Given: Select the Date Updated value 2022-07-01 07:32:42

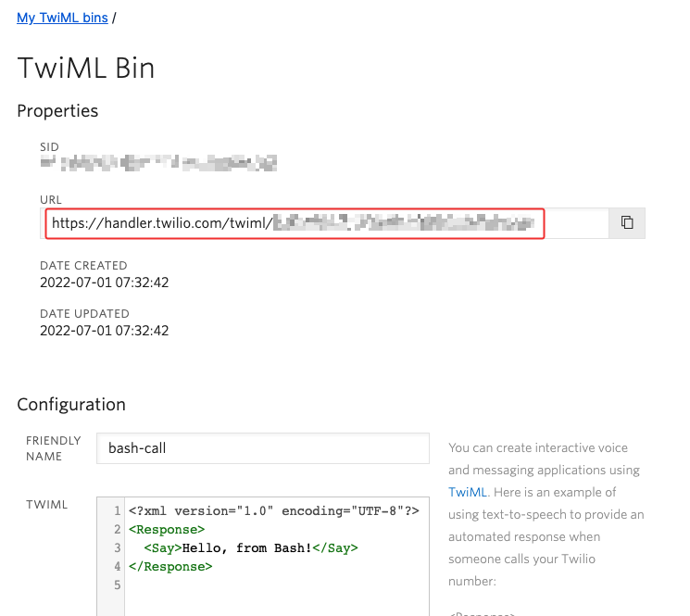Looking at the screenshot, I should (105, 331).
